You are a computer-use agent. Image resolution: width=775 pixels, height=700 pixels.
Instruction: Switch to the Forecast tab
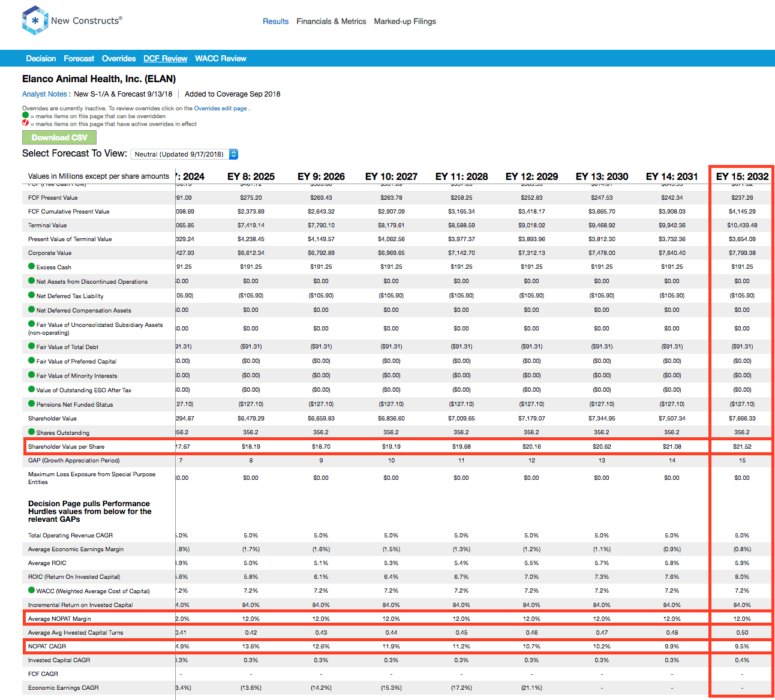point(79,58)
